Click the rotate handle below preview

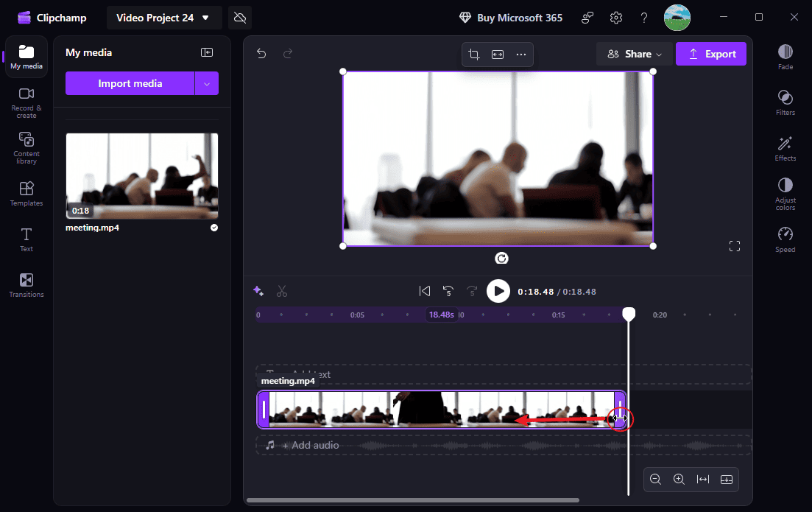(x=501, y=258)
